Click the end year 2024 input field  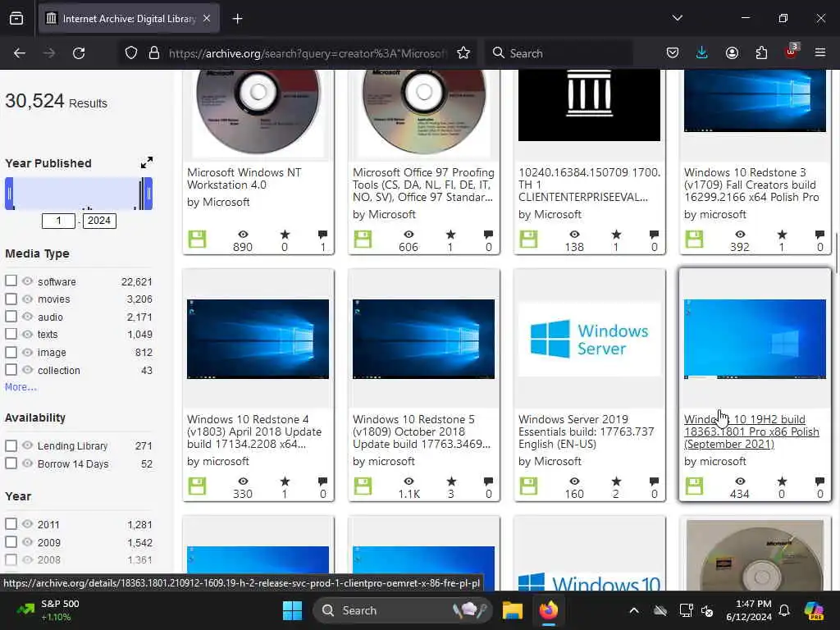99,221
